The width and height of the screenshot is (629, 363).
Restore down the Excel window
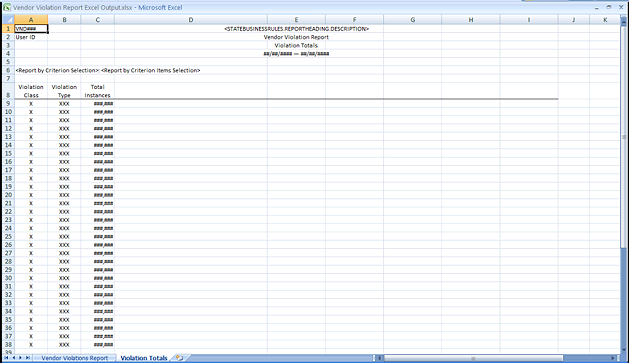click(x=609, y=7)
